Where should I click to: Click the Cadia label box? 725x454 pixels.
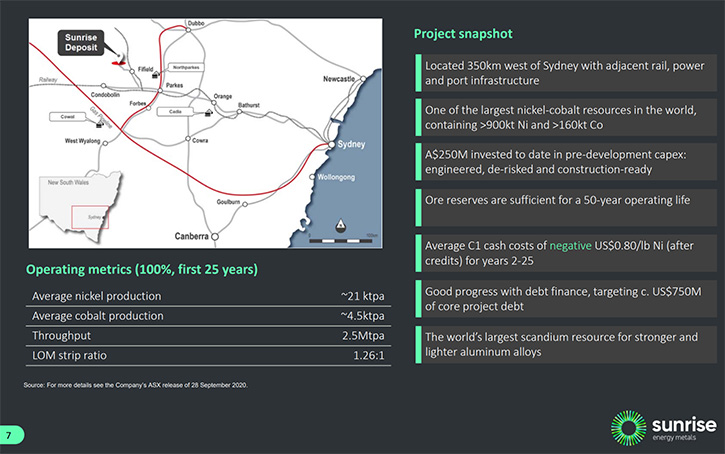tap(175, 111)
